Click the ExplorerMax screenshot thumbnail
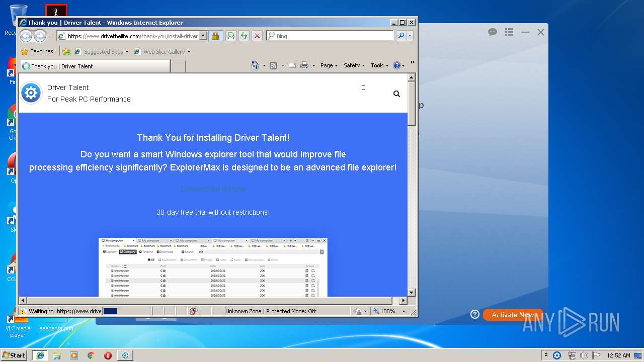The height and width of the screenshot is (362, 644). [213, 267]
